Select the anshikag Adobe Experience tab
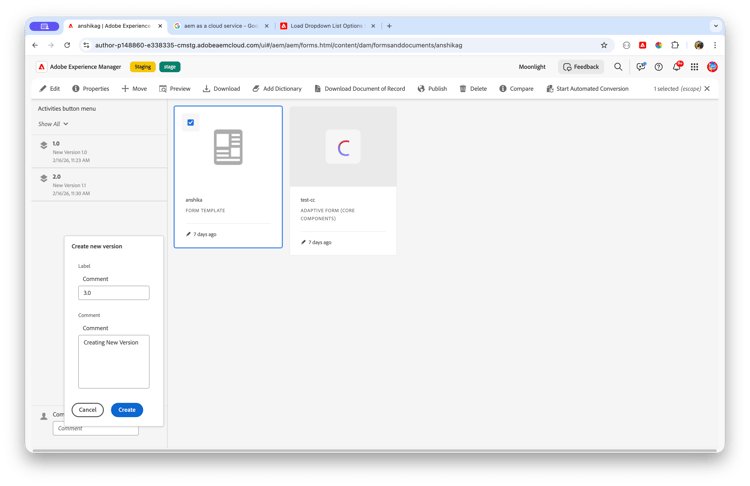Viewport: 750px width, 486px height. click(x=114, y=26)
